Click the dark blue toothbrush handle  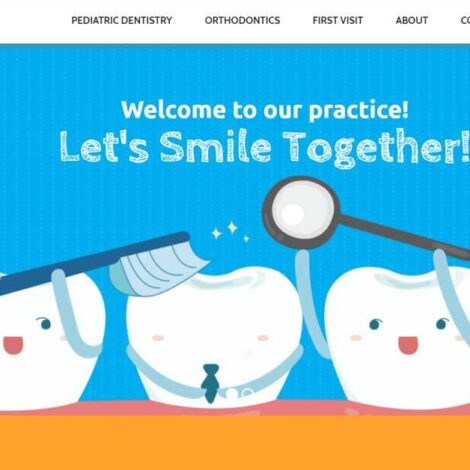tap(90, 261)
